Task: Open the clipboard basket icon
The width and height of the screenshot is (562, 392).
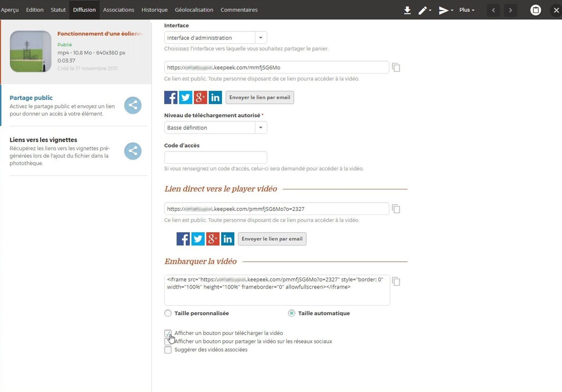Action: 535,10
